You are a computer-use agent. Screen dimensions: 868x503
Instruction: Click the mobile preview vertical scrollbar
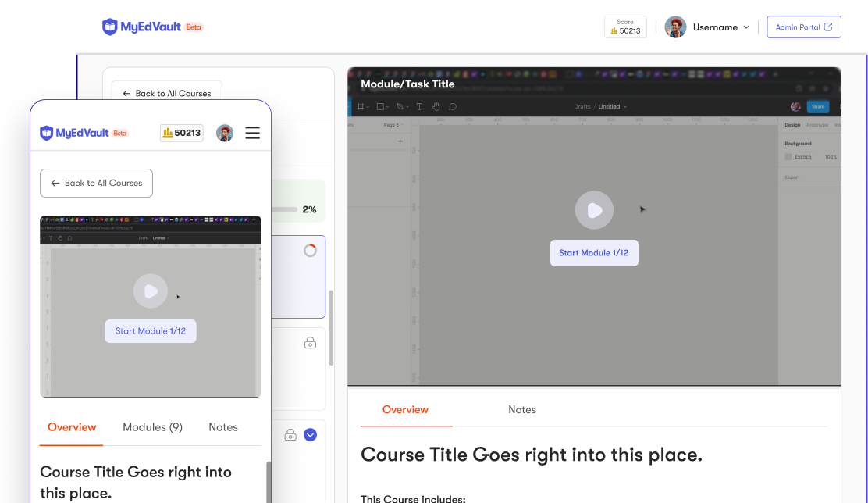coord(269,482)
